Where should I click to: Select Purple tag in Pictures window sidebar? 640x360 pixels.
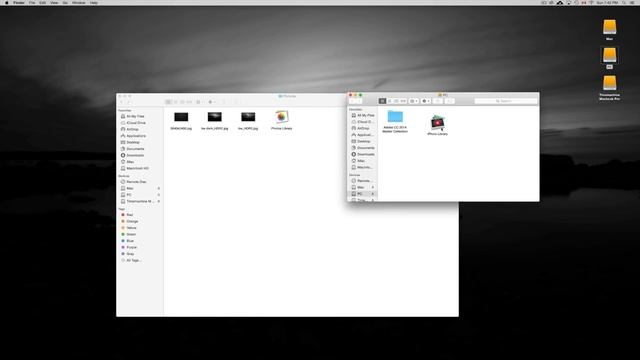tap(129, 247)
